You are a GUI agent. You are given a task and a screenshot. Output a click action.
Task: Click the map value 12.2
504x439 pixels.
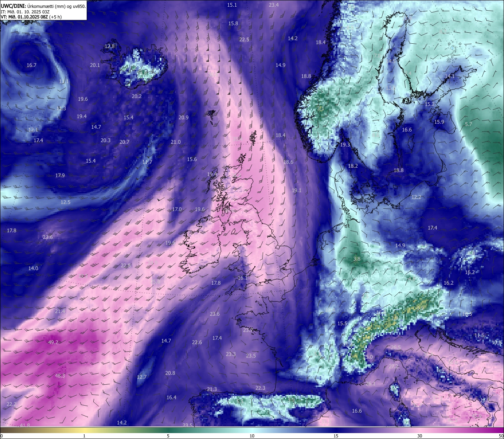coord(416,197)
